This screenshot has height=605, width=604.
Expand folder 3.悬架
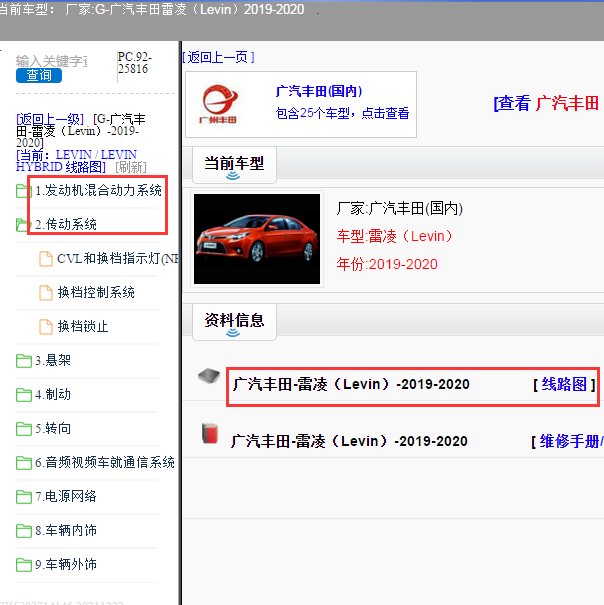(x=53, y=360)
